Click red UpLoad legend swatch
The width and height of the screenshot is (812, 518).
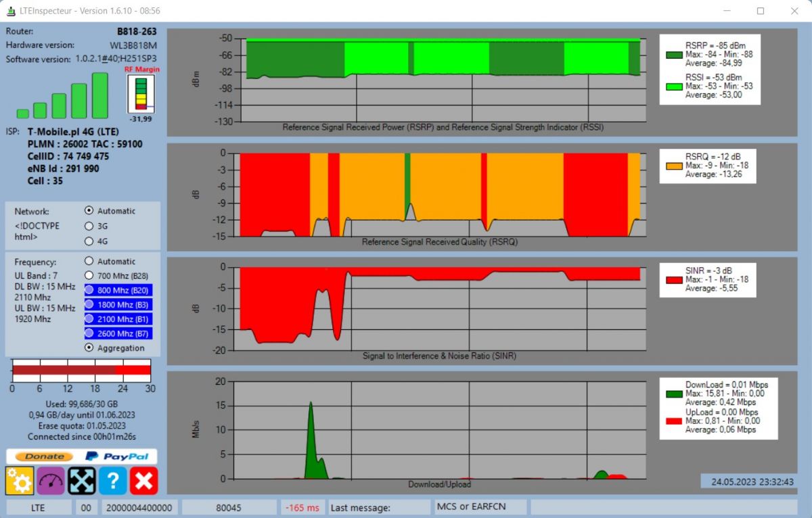(674, 421)
